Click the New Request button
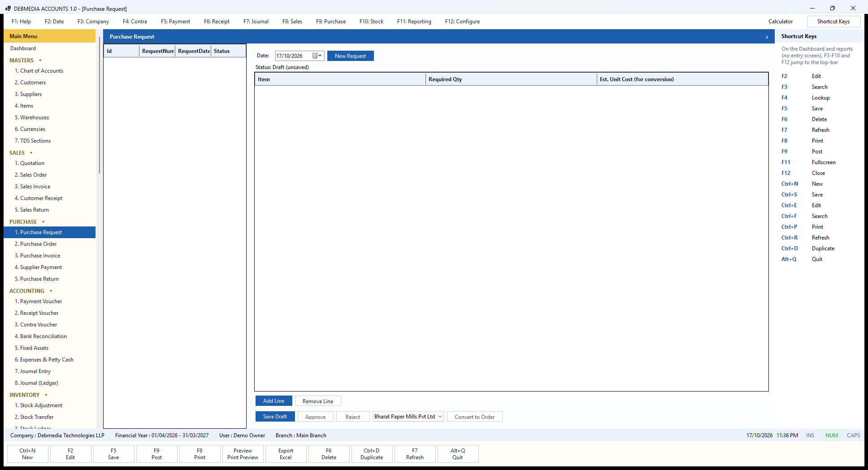 tap(351, 56)
